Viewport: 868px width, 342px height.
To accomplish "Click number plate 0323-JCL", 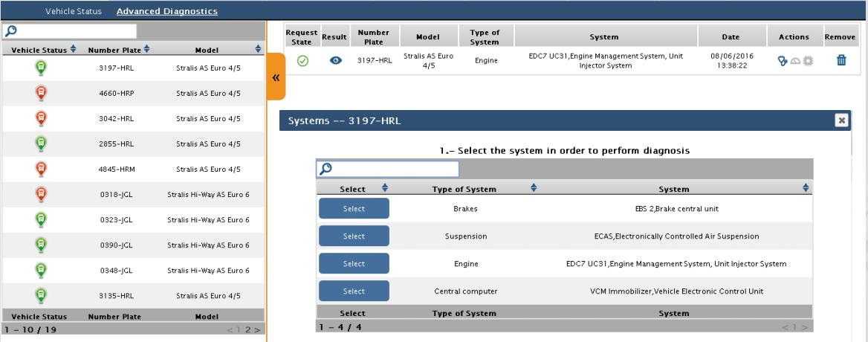I will tap(117, 220).
